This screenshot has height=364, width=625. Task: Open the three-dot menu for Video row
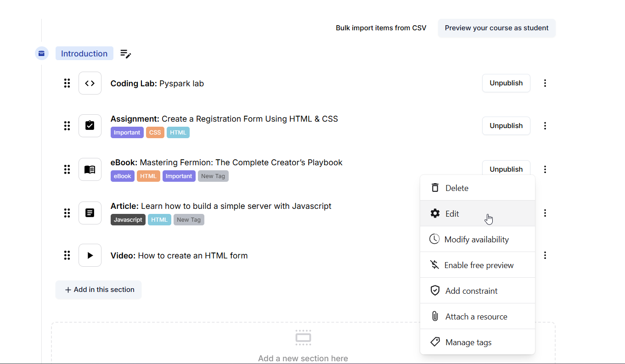(545, 255)
